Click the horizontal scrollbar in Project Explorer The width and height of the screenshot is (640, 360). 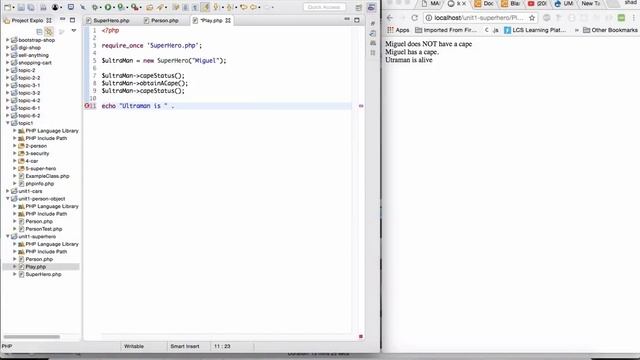(32, 337)
